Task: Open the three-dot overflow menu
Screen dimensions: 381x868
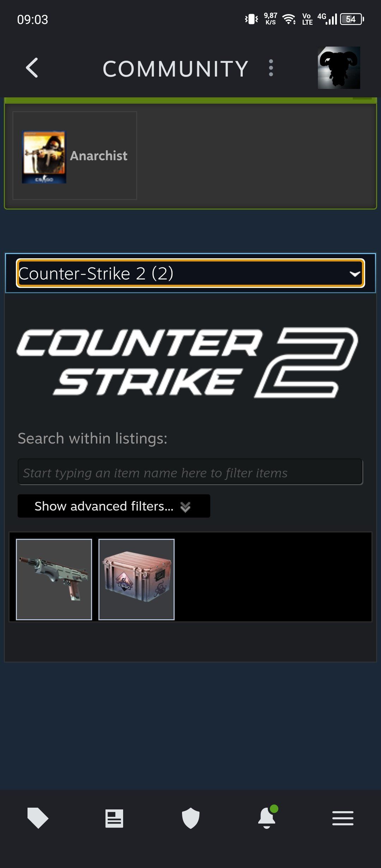Action: [271, 68]
